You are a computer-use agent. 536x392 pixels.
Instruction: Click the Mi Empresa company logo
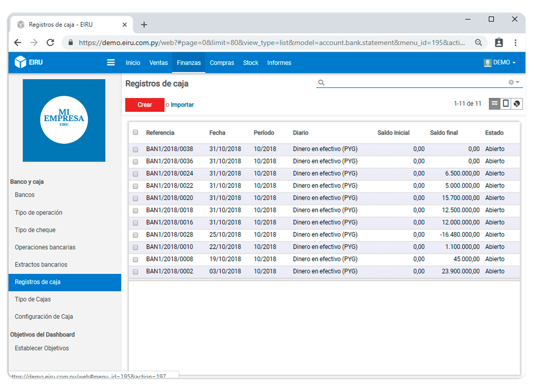click(64, 120)
